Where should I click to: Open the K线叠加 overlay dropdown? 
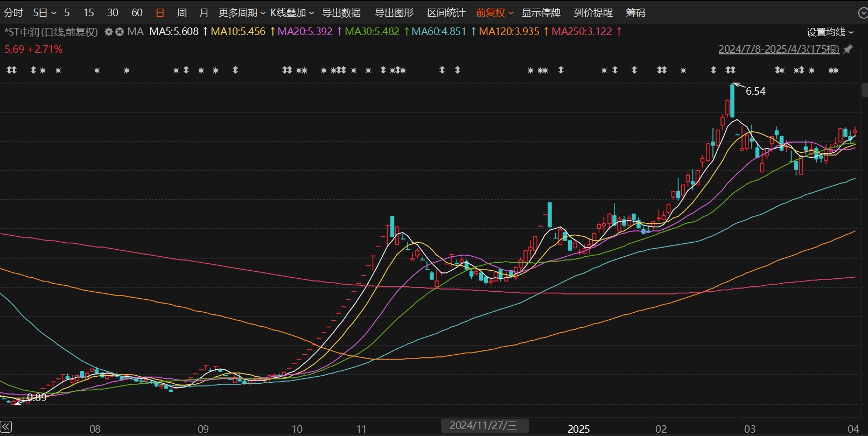click(292, 12)
